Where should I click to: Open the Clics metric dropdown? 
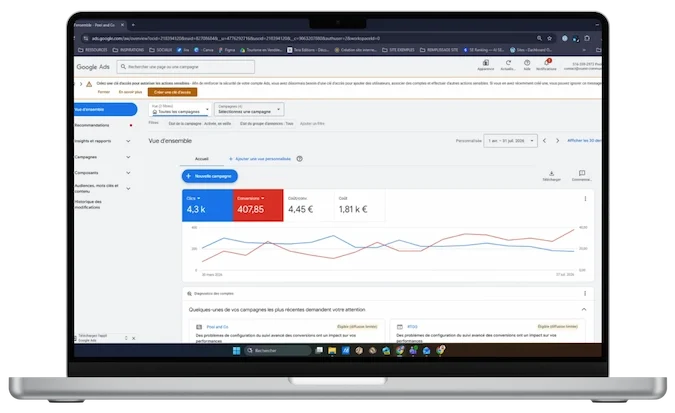click(193, 199)
